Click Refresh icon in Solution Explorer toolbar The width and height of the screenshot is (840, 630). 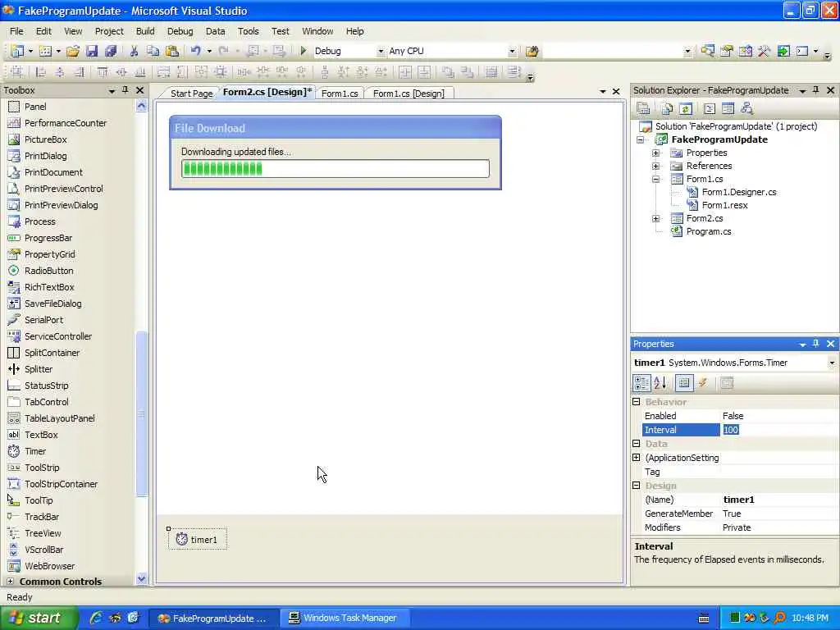[x=686, y=109]
